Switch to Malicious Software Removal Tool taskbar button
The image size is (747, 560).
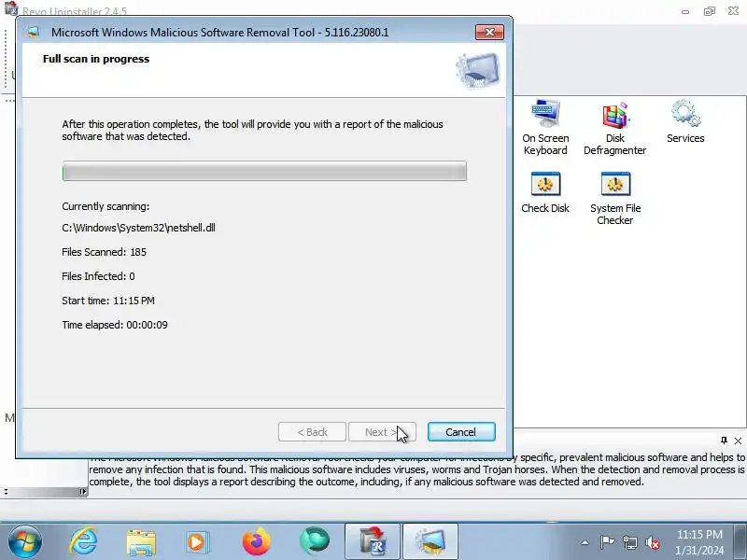coord(430,541)
